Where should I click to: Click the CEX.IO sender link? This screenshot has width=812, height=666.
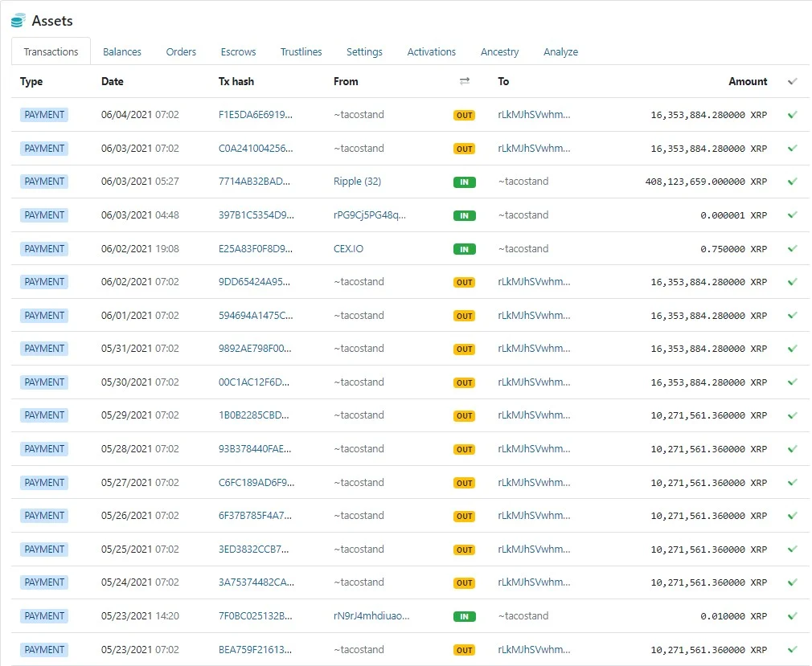pos(348,249)
